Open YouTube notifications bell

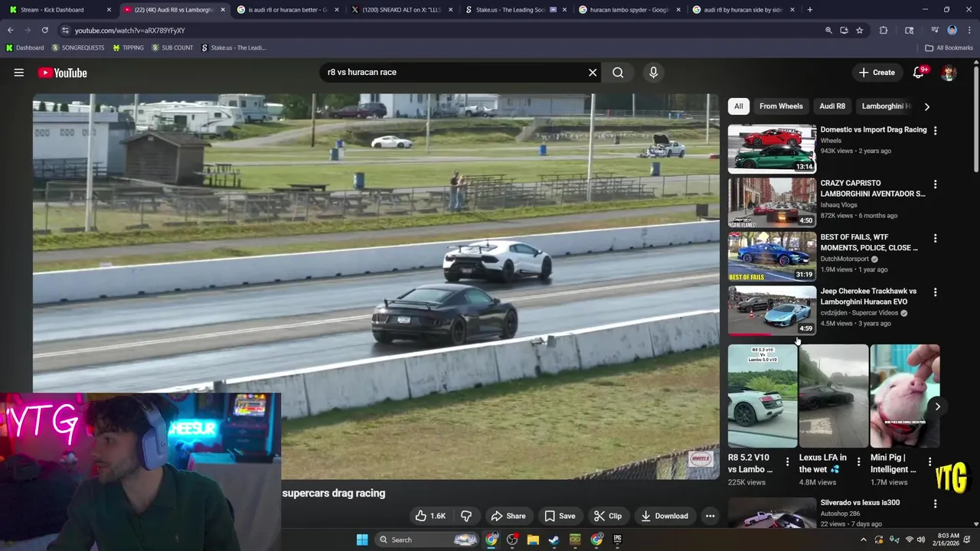click(x=919, y=72)
